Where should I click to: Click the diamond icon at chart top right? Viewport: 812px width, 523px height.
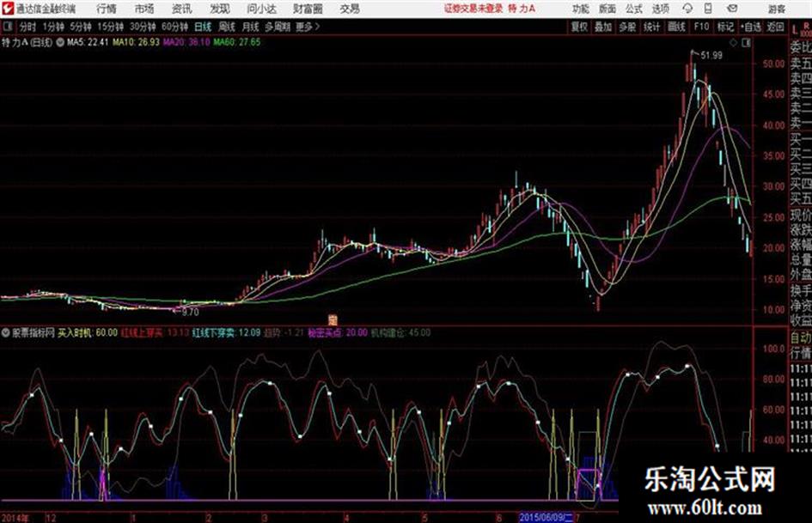[x=733, y=43]
